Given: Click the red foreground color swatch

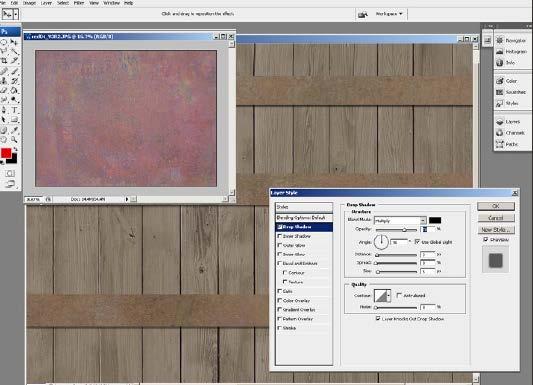Looking at the screenshot, I should click(x=6, y=153).
